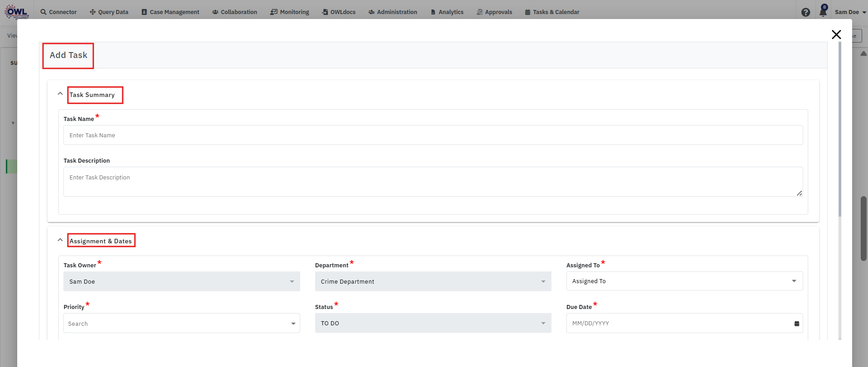The height and width of the screenshot is (367, 868).
Task: Open the Task Owner dropdown
Action: [182, 281]
